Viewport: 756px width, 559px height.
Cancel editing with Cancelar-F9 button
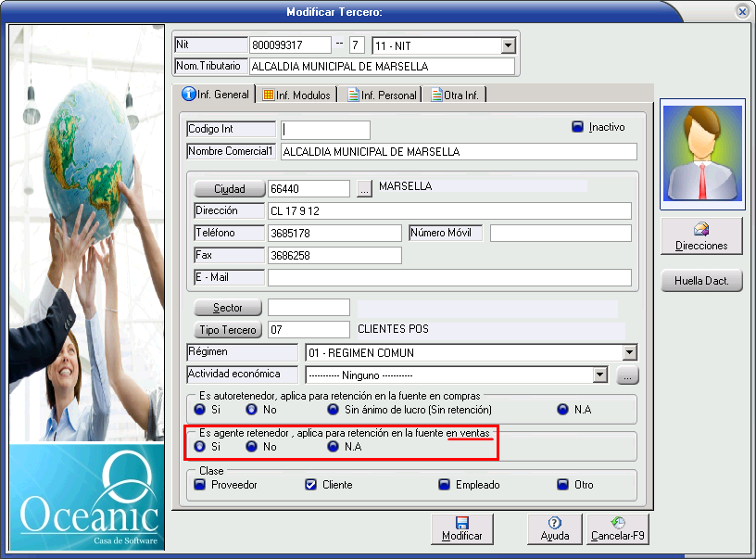pyautogui.click(x=618, y=528)
